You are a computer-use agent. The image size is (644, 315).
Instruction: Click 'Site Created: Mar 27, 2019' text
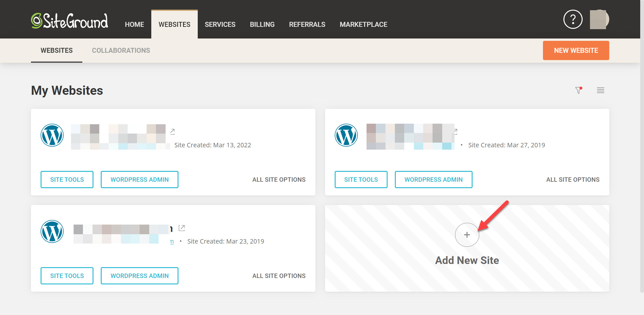(x=507, y=145)
